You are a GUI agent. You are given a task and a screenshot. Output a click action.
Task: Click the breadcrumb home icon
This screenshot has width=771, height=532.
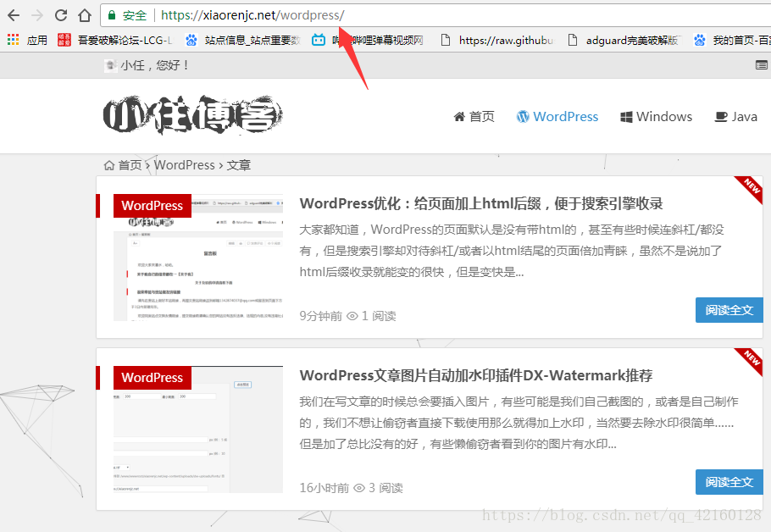tap(109, 165)
